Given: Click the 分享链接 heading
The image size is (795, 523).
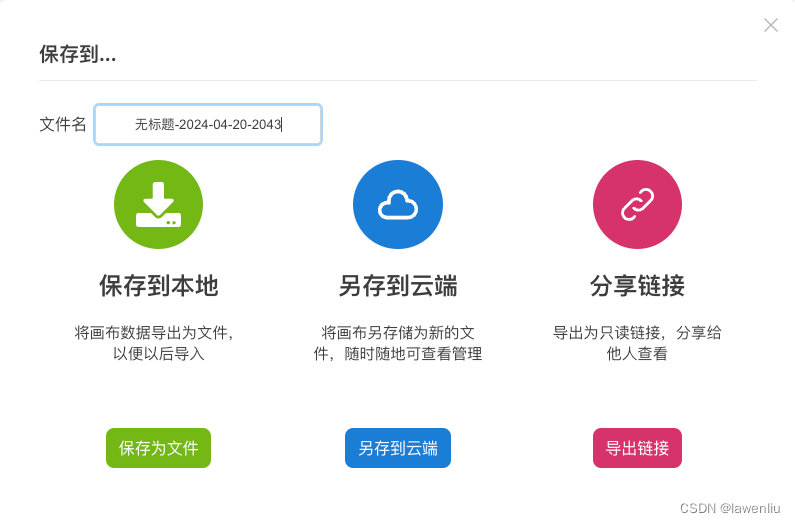Looking at the screenshot, I should (637, 285).
